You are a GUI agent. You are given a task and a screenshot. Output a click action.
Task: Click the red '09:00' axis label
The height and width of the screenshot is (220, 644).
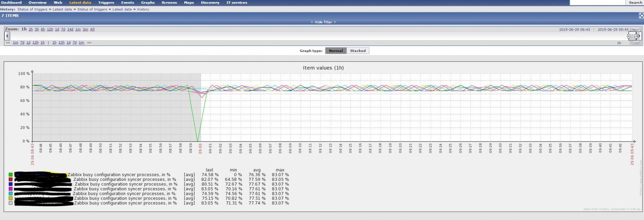[x=200, y=148]
